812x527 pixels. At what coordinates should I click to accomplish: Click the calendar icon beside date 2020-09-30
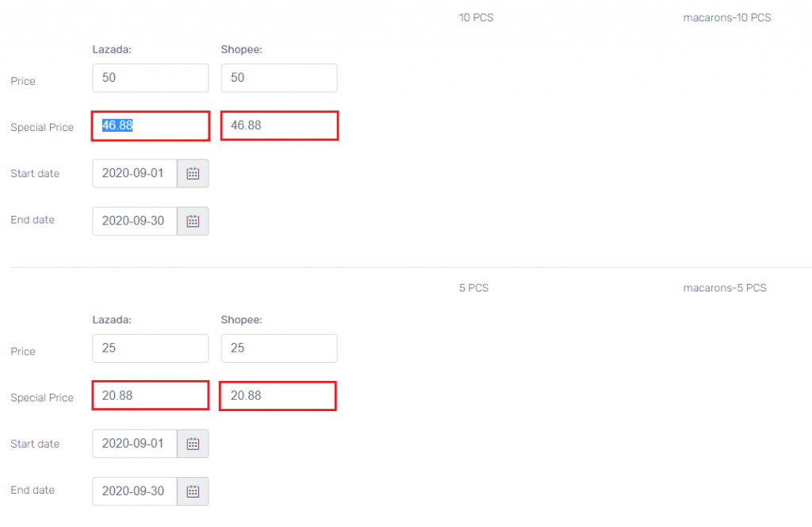click(193, 221)
